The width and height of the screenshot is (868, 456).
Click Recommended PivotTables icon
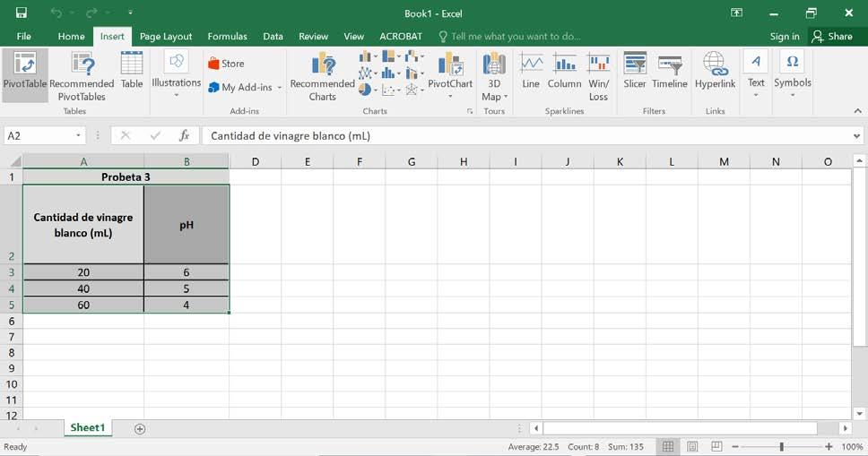82,75
